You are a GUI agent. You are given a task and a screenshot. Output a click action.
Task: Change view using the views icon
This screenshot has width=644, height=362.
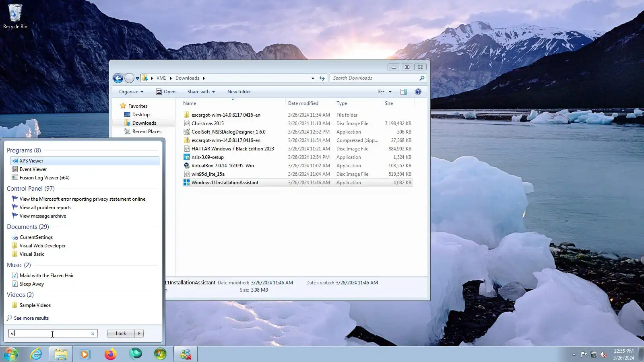(381, 92)
